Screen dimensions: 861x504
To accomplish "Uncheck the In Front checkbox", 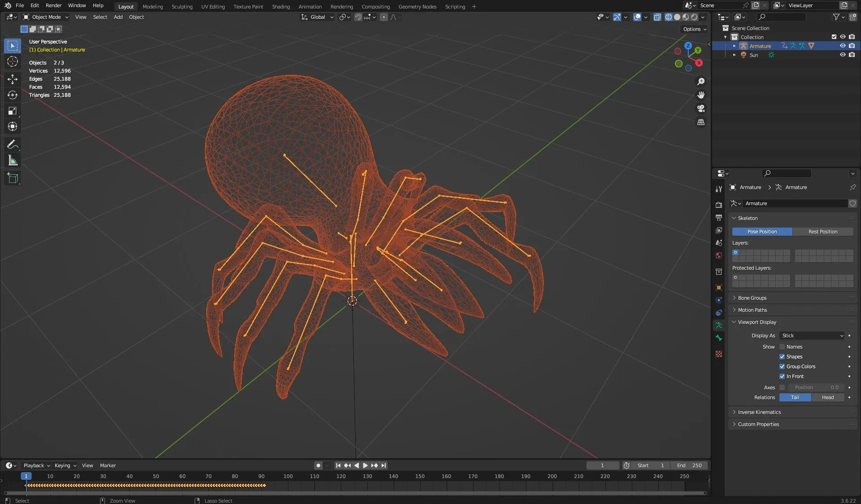I will point(782,376).
